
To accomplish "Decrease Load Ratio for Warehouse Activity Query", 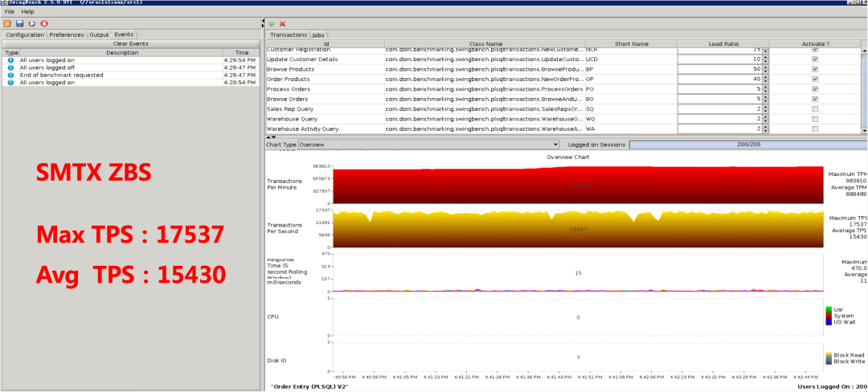I will coord(766,131).
